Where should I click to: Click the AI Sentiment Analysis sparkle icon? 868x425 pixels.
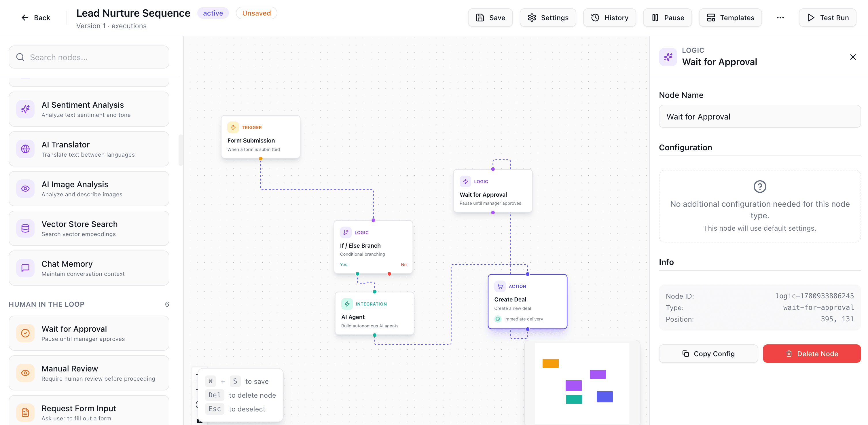point(25,109)
